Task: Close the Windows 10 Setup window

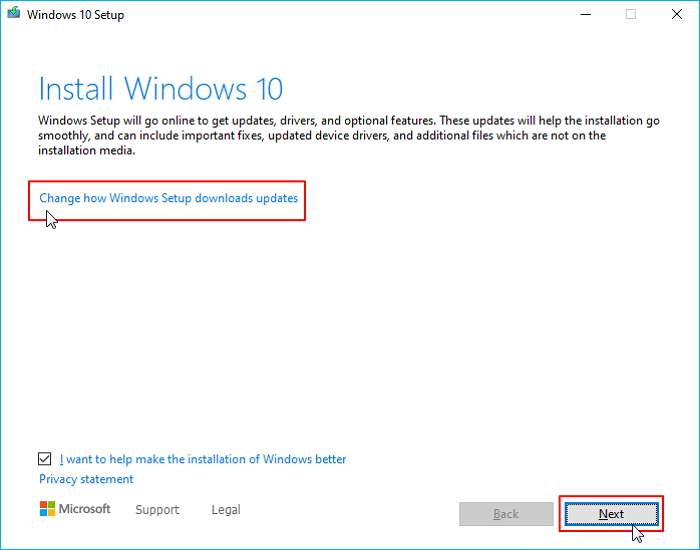Action: [x=677, y=14]
